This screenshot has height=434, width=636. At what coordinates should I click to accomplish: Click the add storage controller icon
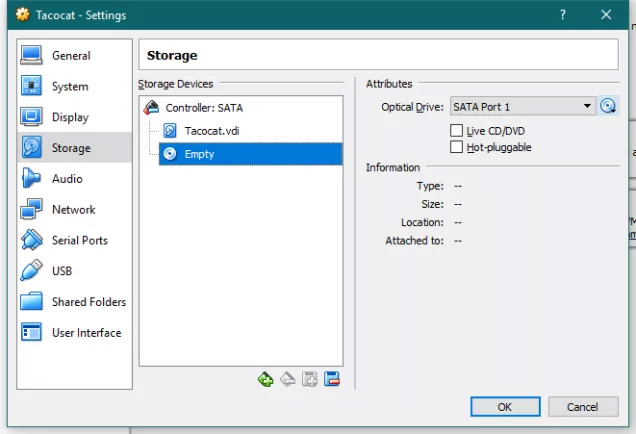[266, 379]
